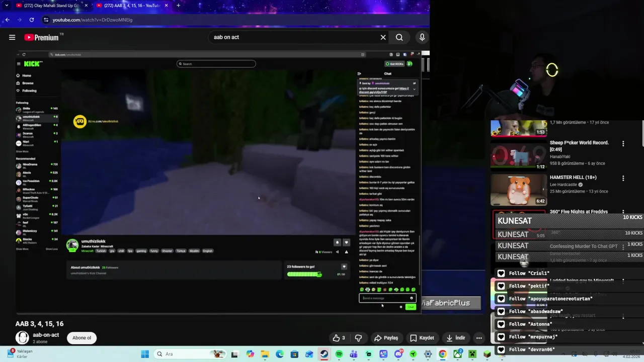The width and height of the screenshot is (644, 362).
Task: Launch Microsoft Edge from the taskbar
Action: point(280,354)
